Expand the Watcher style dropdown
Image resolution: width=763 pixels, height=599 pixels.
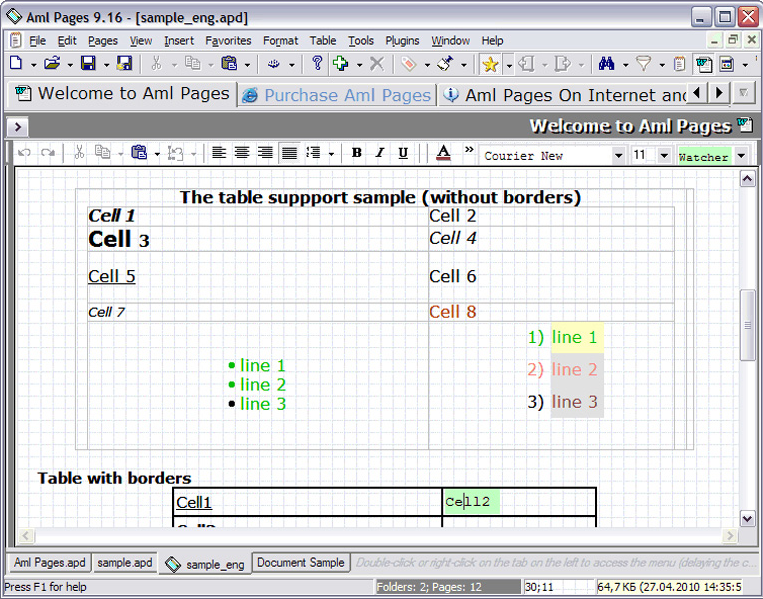point(741,156)
